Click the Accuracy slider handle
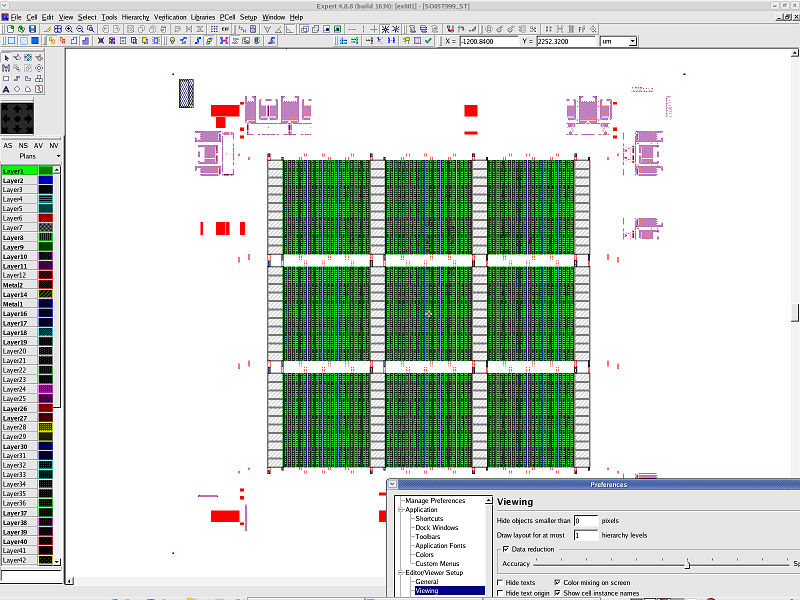The width and height of the screenshot is (800, 600). [x=687, y=564]
